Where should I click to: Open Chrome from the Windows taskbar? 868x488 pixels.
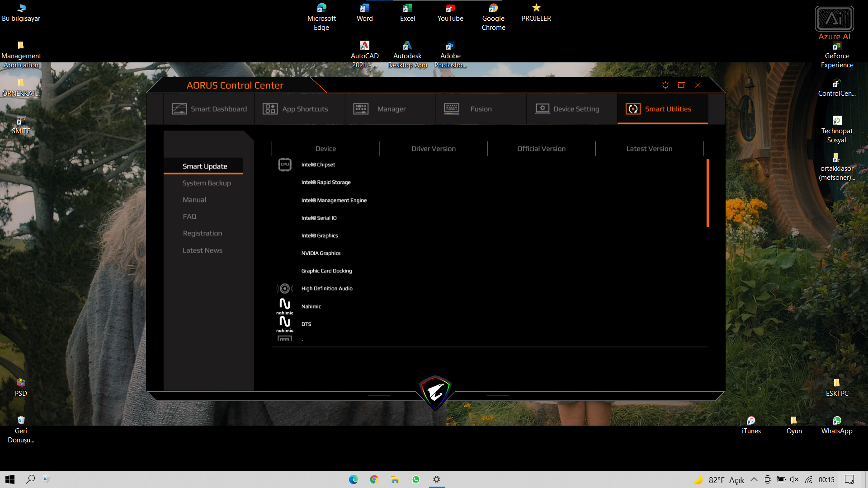pos(374,479)
